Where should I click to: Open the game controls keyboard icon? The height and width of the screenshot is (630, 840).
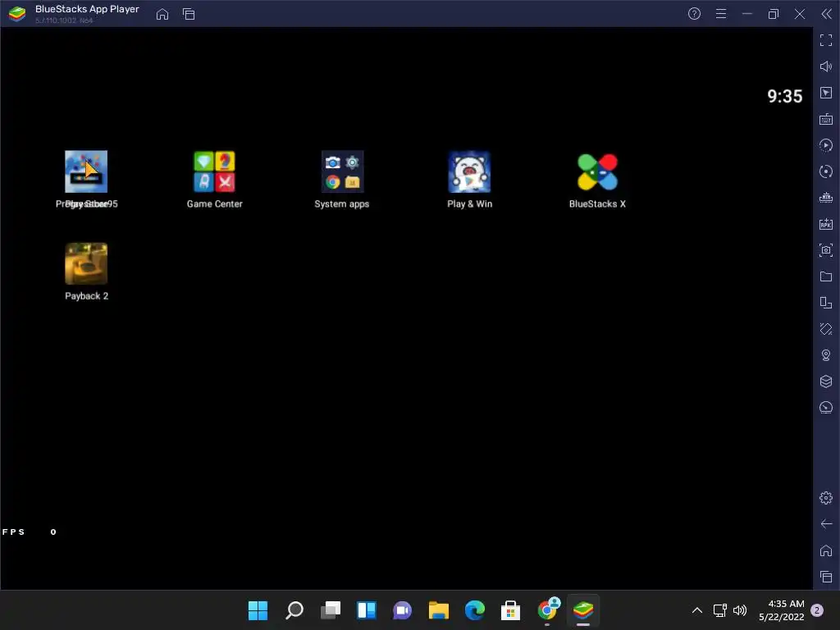826,119
